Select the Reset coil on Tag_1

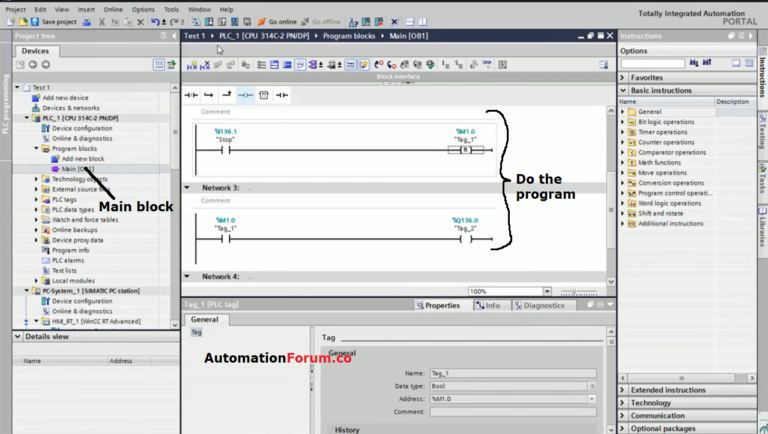click(x=465, y=150)
